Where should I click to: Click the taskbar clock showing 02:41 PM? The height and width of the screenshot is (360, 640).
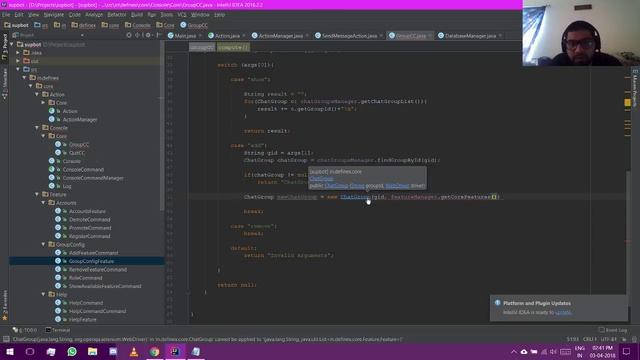[602, 351]
